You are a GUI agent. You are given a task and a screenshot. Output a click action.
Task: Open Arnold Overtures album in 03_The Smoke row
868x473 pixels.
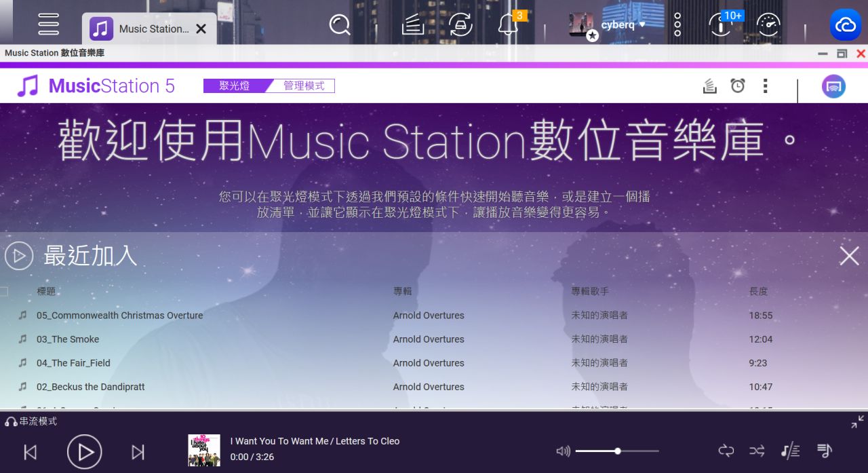429,339
